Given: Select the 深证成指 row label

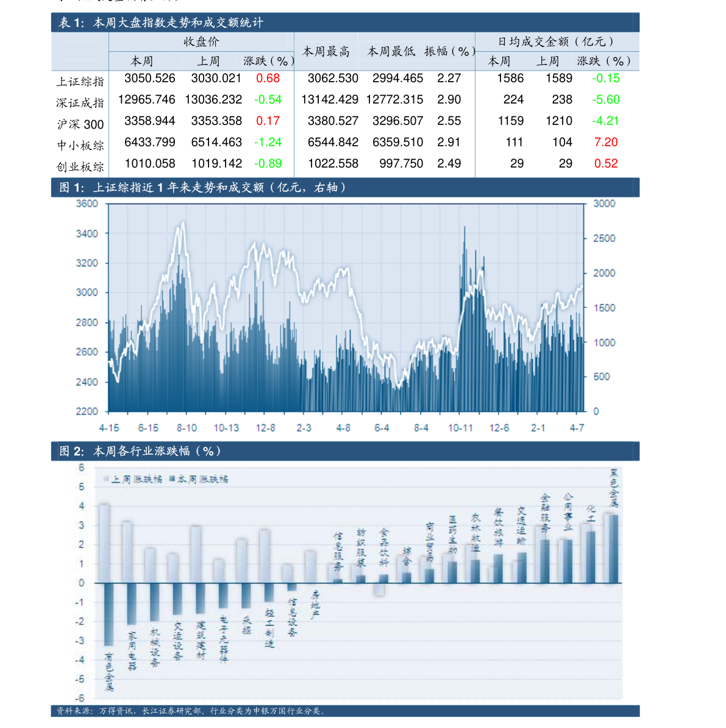Looking at the screenshot, I should pyautogui.click(x=80, y=103).
